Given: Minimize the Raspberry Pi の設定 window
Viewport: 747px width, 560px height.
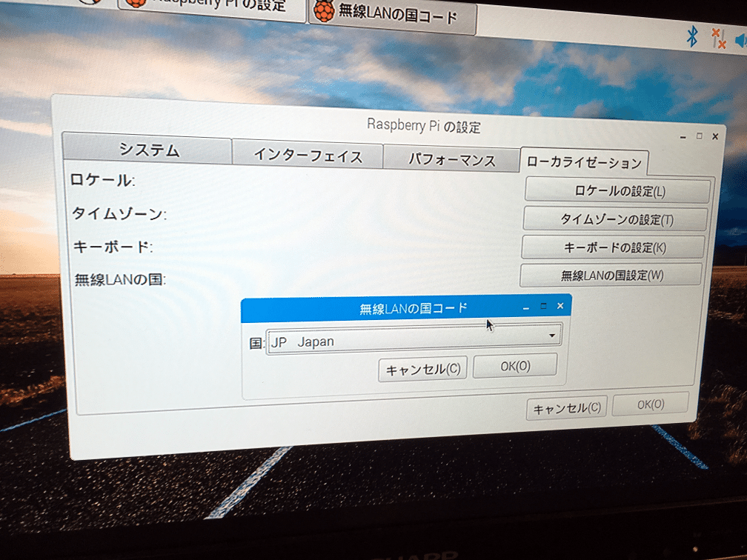Looking at the screenshot, I should coord(683,137).
